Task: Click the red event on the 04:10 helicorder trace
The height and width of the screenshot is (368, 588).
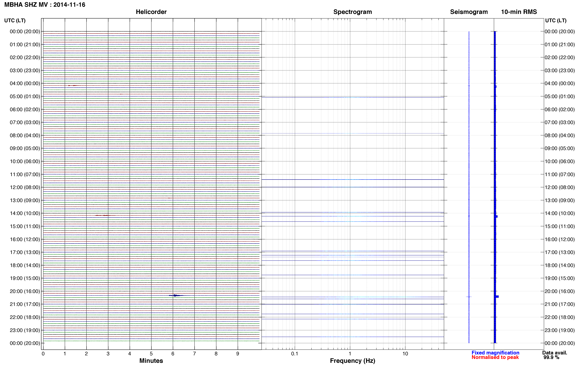Action: tap(73, 85)
